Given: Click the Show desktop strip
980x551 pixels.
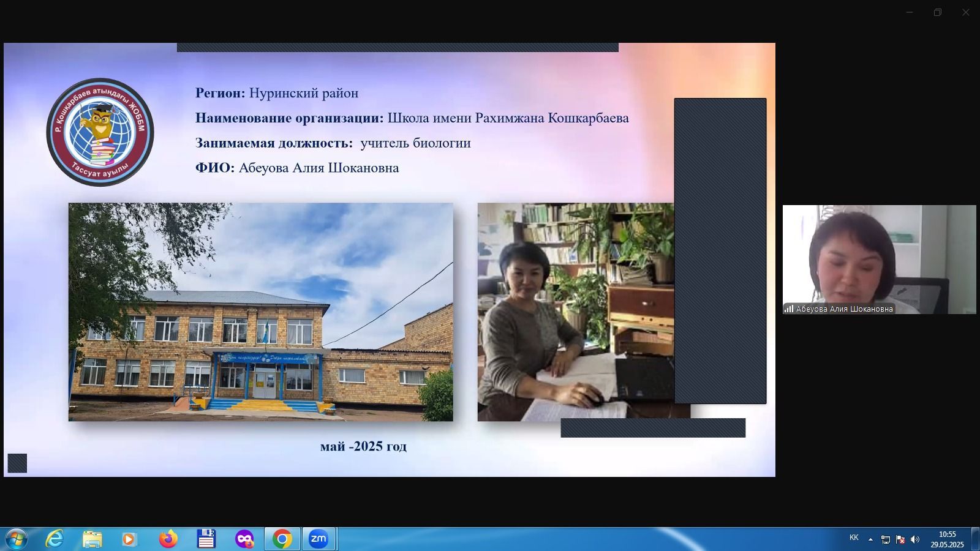Looking at the screenshot, I should point(975,539).
